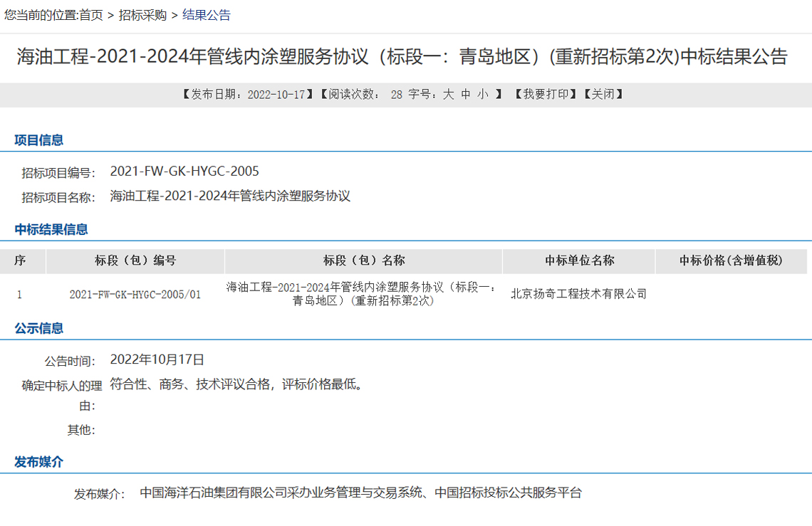The image size is (812, 526).
Task: Click the 中标单位名称 column header
Action: click(579, 261)
